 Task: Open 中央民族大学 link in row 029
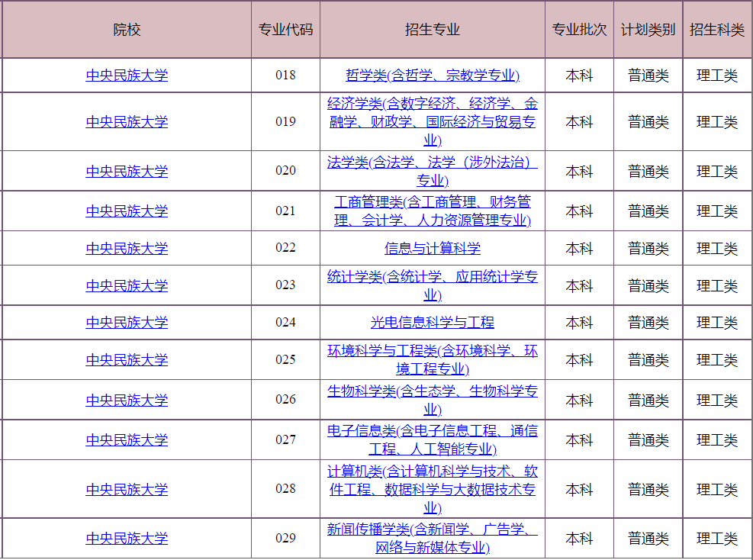(127, 539)
